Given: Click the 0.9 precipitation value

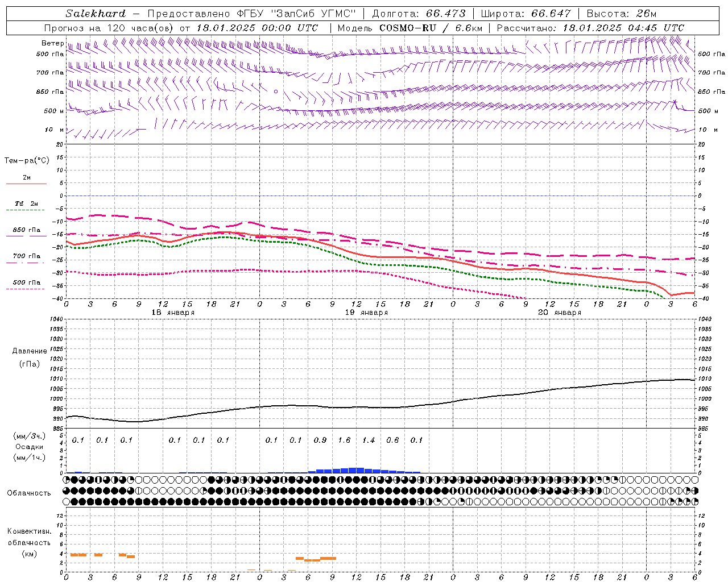Looking at the screenshot, I should click(320, 440).
